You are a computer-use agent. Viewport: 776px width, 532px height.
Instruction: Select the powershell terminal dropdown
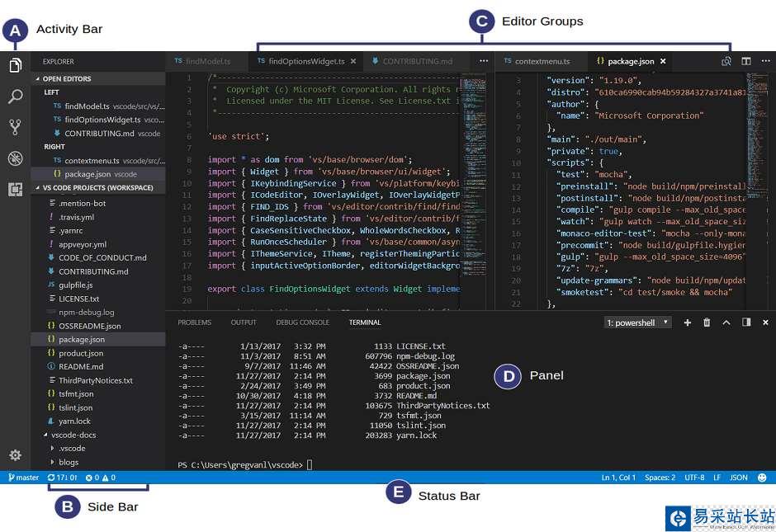point(638,322)
